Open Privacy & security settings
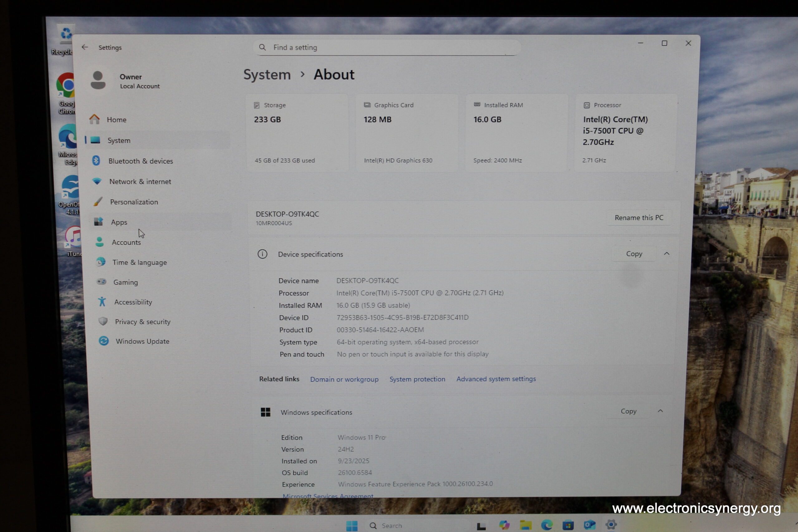Screen dimensions: 798x532 click(x=142, y=322)
